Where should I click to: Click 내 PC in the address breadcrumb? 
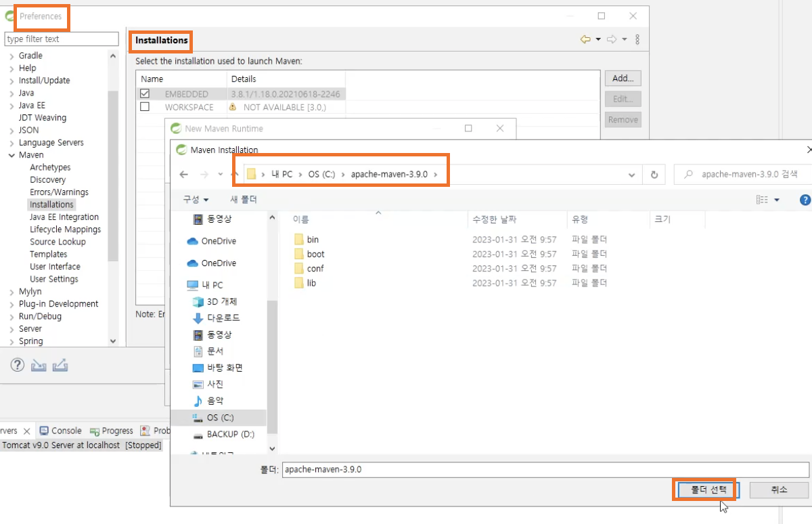coord(281,175)
